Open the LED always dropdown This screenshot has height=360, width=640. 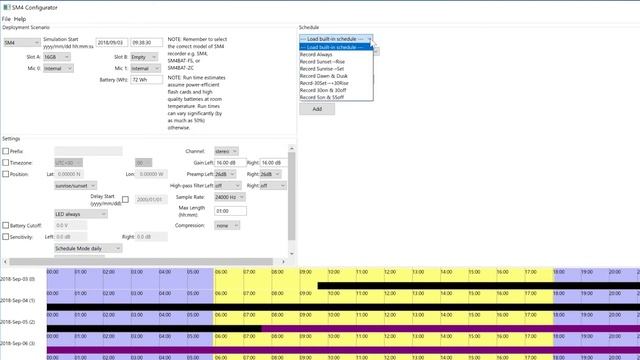[x=81, y=214]
